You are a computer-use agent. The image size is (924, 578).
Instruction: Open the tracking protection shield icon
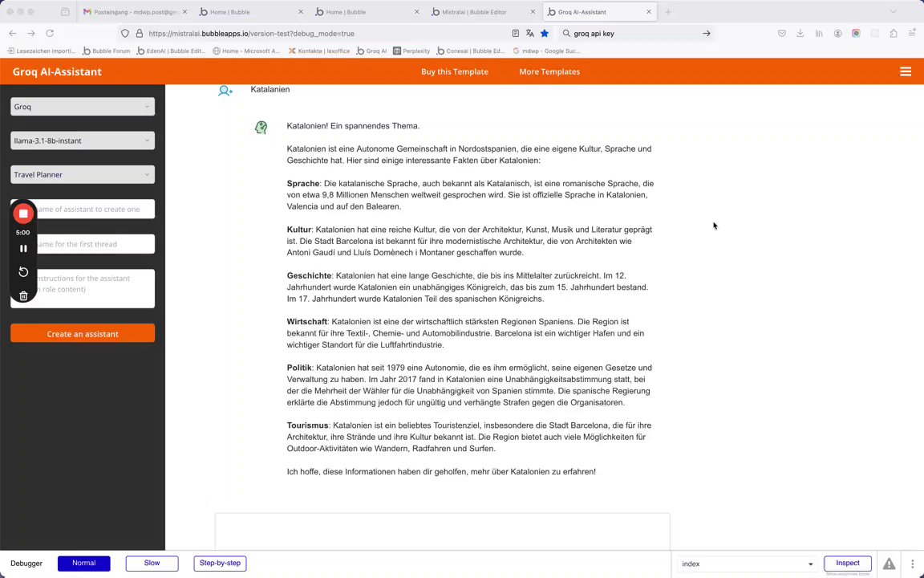(x=125, y=34)
